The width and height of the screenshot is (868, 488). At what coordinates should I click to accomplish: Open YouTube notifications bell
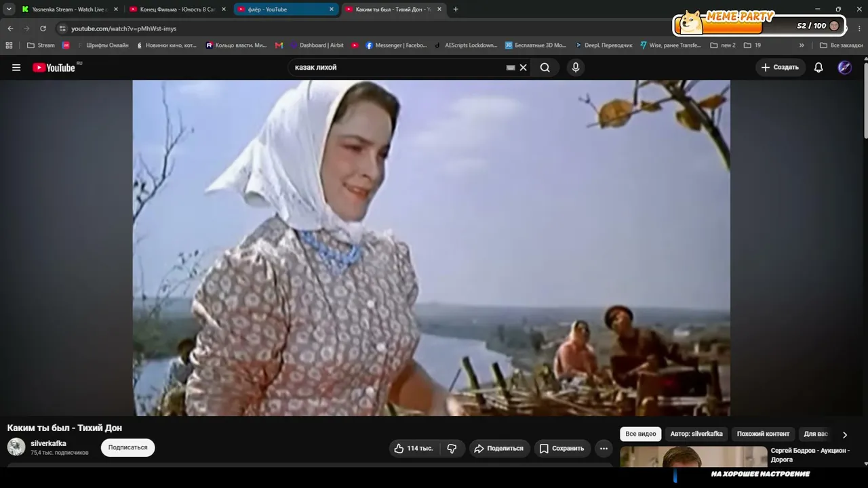818,68
